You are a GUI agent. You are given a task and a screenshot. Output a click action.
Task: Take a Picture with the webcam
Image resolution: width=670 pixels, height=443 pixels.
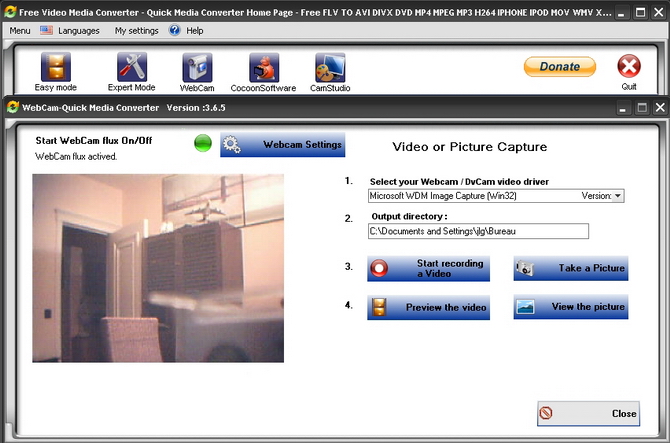[570, 268]
